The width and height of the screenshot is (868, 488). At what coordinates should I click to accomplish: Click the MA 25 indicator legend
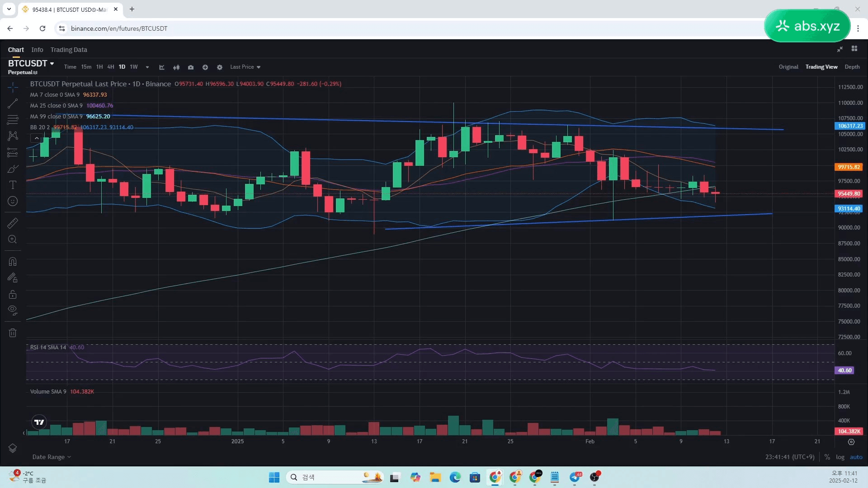[x=71, y=106]
